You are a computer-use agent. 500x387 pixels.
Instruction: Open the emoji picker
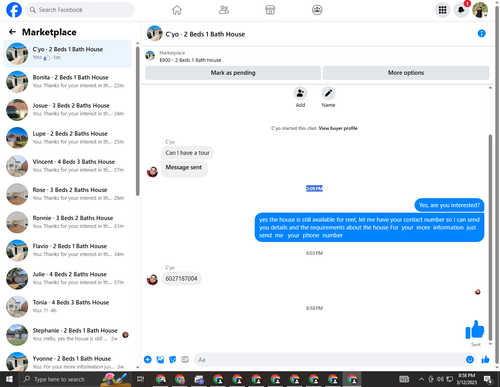pos(470,359)
